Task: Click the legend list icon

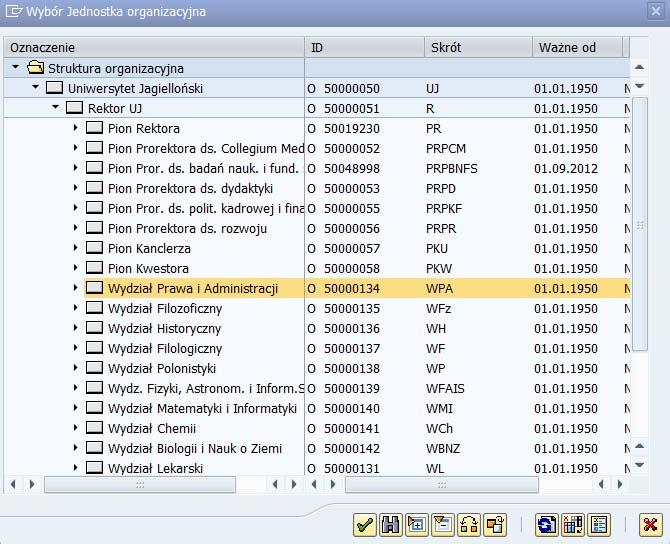Action: click(599, 524)
